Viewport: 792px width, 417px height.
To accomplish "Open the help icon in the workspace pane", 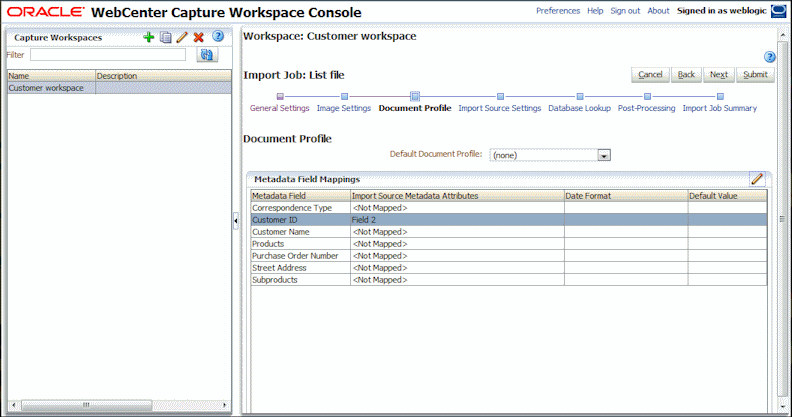I will pyautogui.click(x=769, y=57).
